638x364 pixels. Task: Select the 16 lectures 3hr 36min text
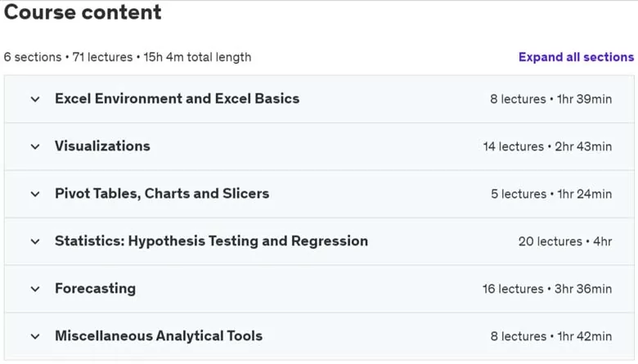[x=547, y=290]
